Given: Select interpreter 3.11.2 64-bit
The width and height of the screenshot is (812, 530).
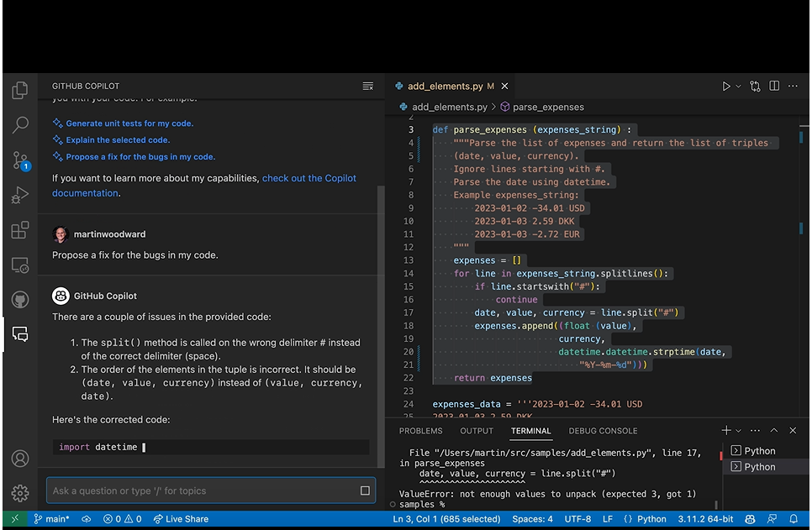Looking at the screenshot, I should pos(705,518).
